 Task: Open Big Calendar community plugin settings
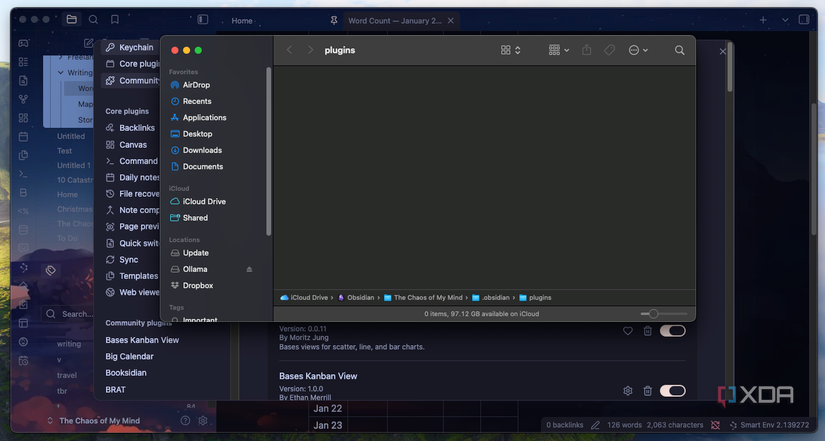point(129,356)
